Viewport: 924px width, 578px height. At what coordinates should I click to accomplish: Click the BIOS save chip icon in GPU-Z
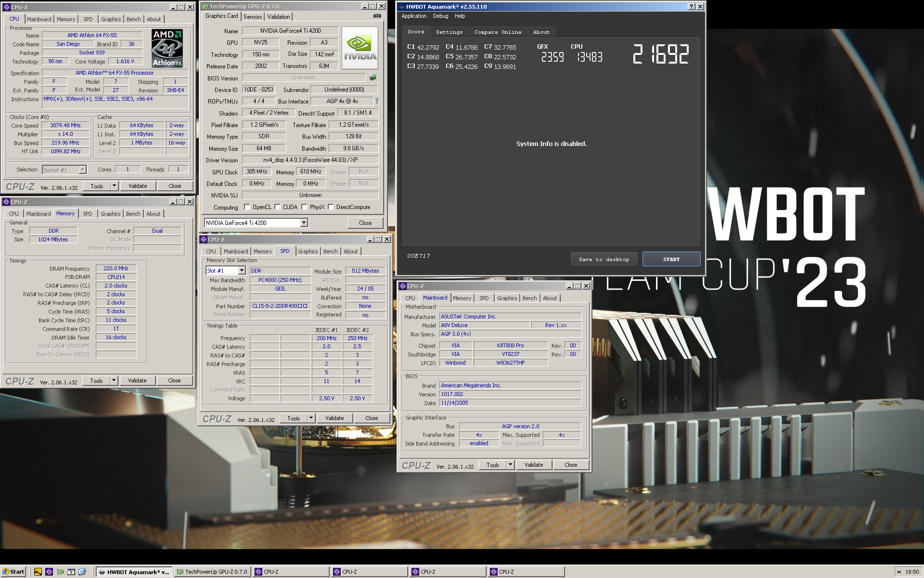click(x=373, y=77)
